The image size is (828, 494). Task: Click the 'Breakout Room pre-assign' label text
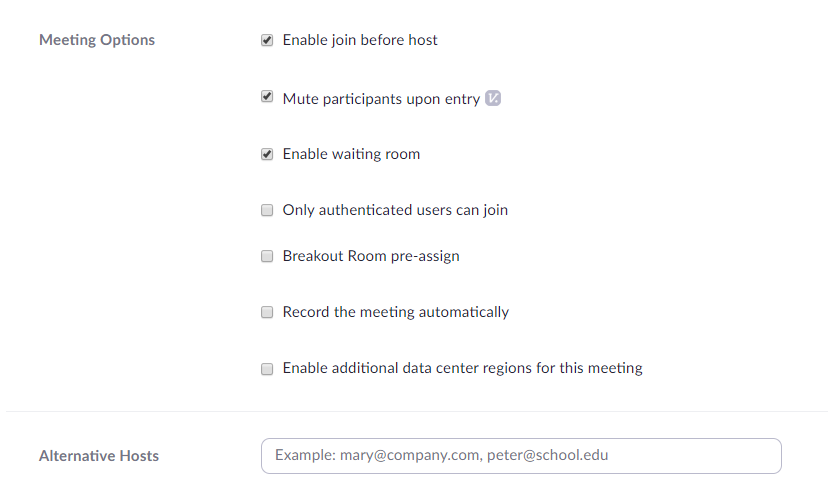click(x=371, y=256)
